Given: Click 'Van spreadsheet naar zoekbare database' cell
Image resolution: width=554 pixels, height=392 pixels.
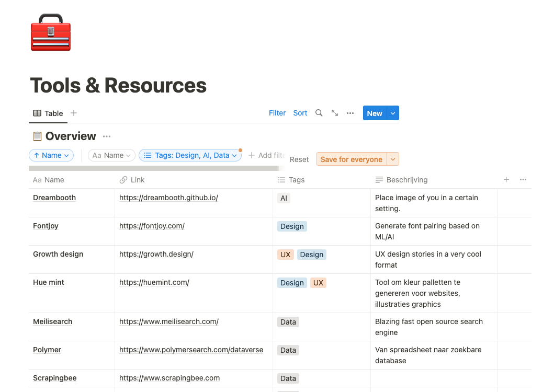Looking at the screenshot, I should click(434, 355).
